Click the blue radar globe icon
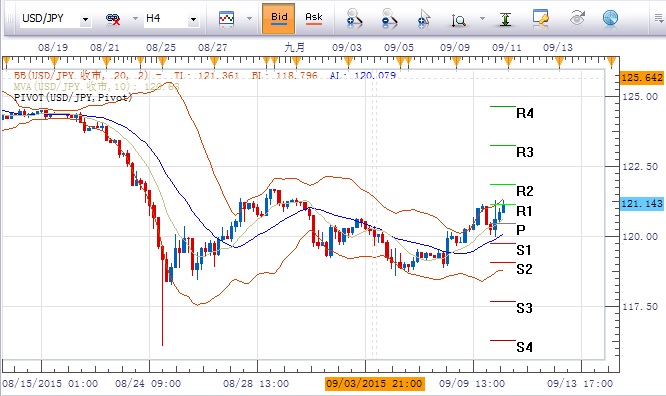666x396 pixels. click(x=610, y=19)
